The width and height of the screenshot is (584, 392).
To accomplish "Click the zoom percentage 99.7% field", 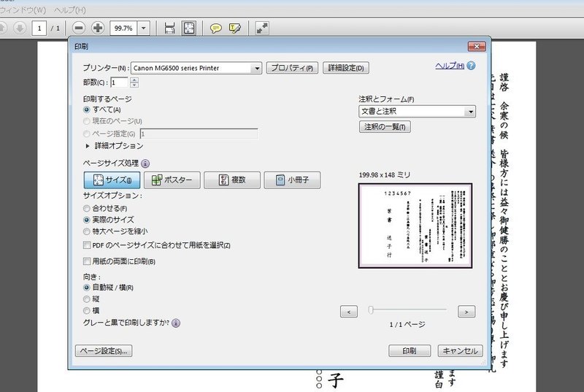I will point(123,28).
